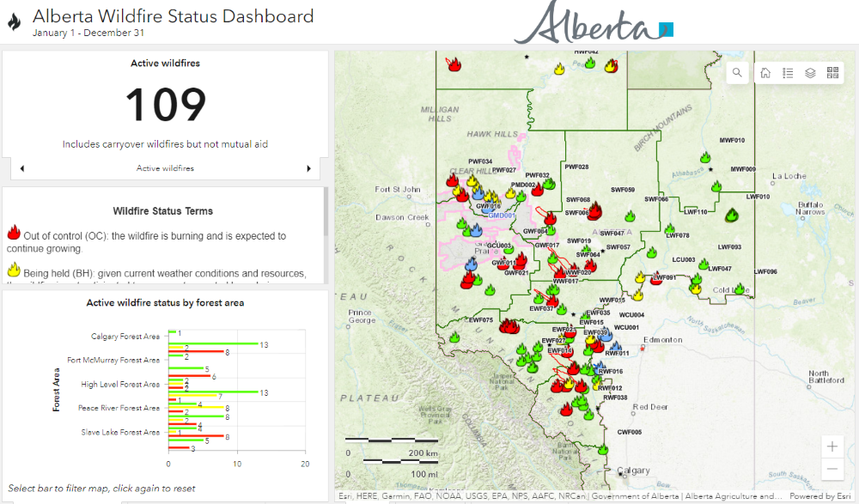The height and width of the screenshot is (504, 859).
Task: Select the green 13 bar at top of chart
Action: [213, 343]
